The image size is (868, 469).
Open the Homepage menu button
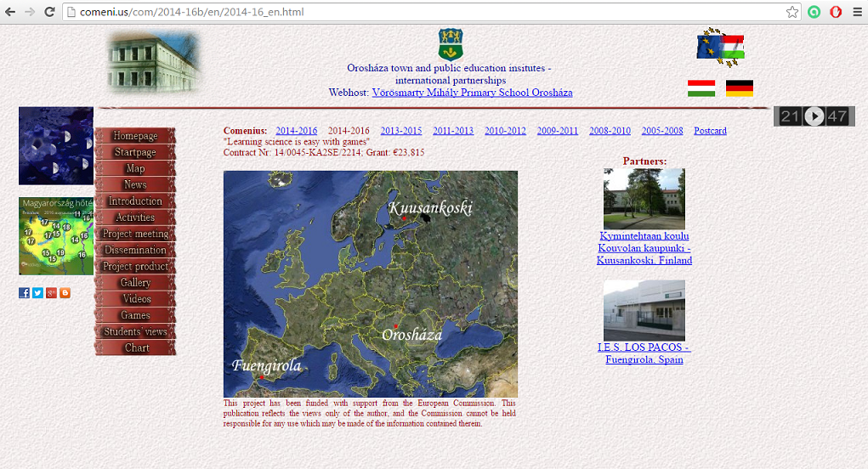click(136, 135)
